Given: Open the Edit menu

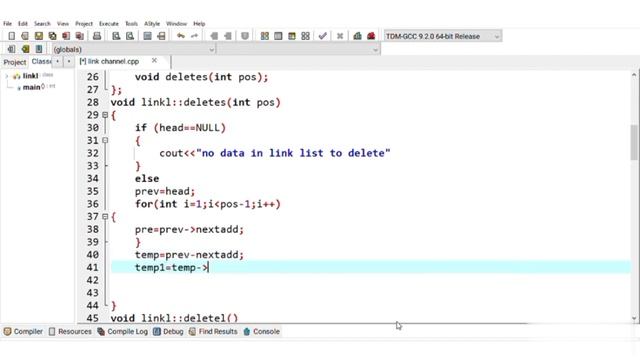Looking at the screenshot, I should click(23, 24).
